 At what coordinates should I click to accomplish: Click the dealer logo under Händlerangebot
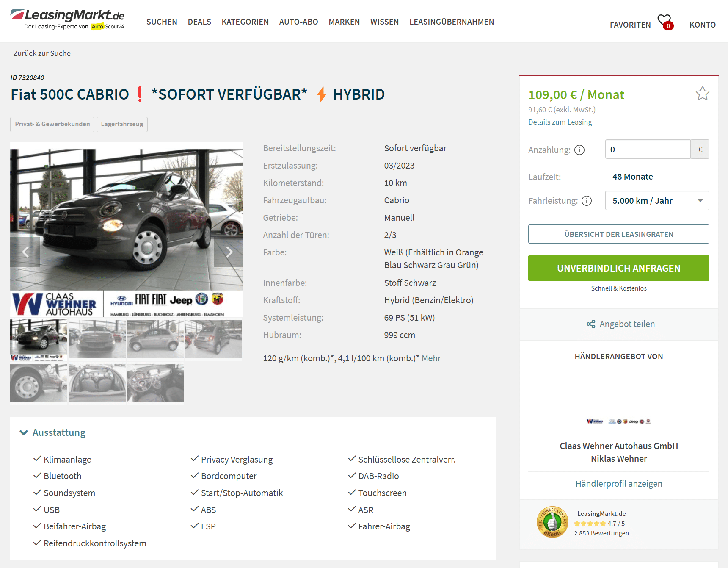tap(619, 421)
